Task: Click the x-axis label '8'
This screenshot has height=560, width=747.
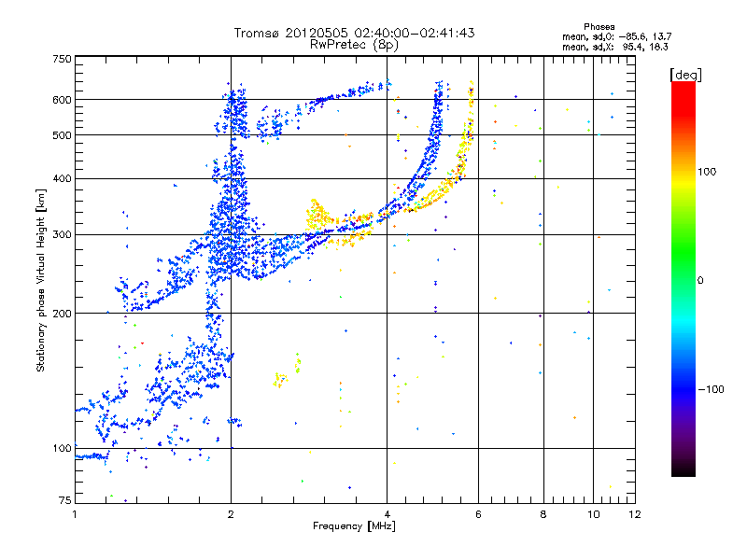Action: (x=543, y=514)
